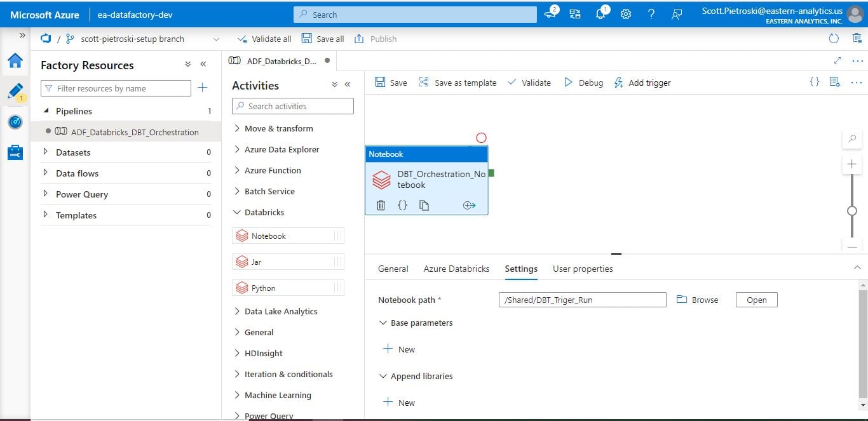
Task: Open the notifications bell
Action: [600, 14]
